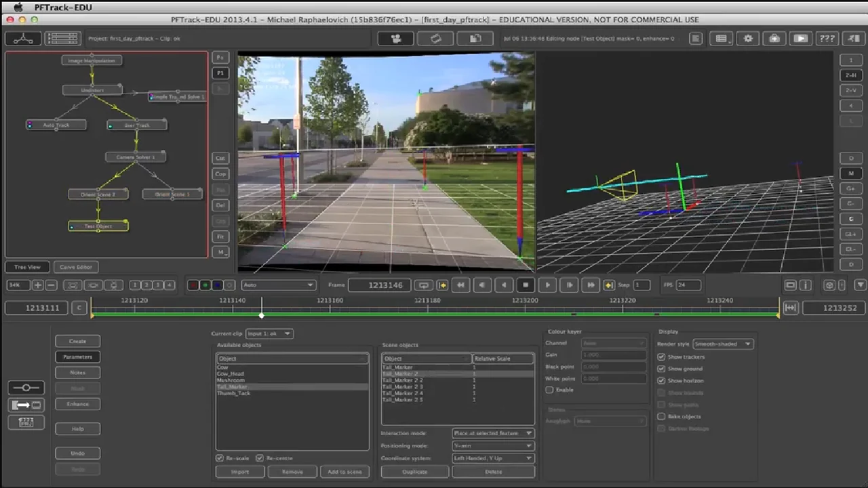
Task: Open the tree layout icon in top-left toolbar
Action: (23, 39)
